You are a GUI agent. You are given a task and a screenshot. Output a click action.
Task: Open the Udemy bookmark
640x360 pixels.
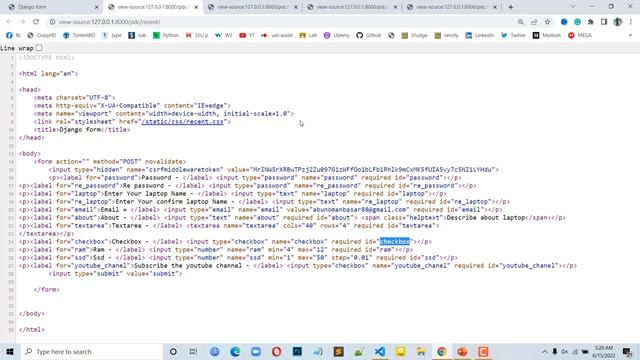coord(337,36)
